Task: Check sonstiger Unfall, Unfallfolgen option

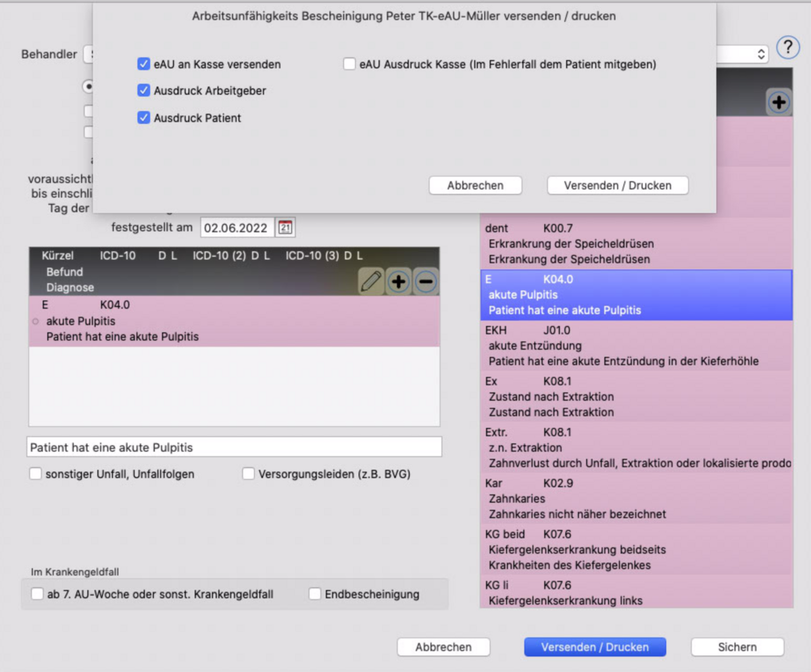Action: pyautogui.click(x=36, y=474)
